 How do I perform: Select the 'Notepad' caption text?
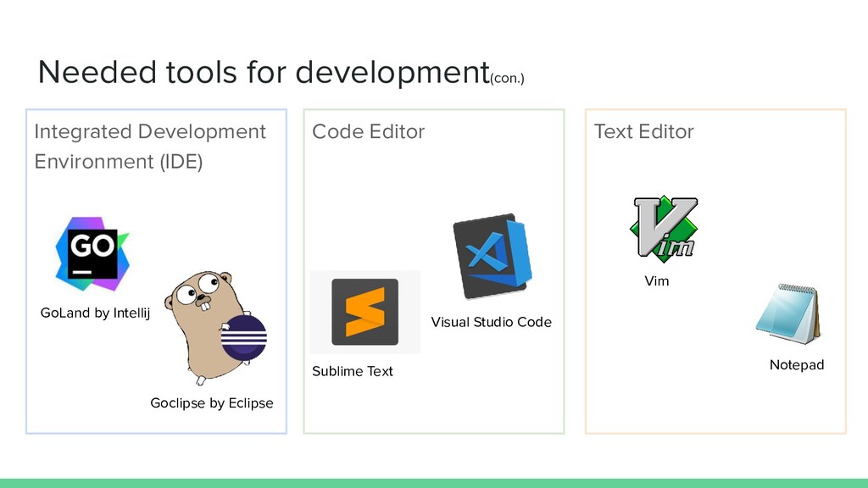[x=797, y=365]
